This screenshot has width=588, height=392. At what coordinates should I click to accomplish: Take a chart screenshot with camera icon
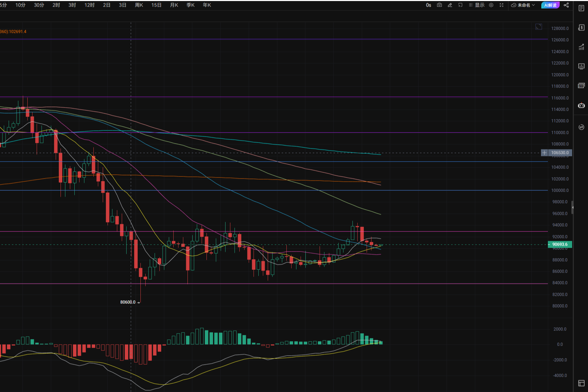coord(439,5)
